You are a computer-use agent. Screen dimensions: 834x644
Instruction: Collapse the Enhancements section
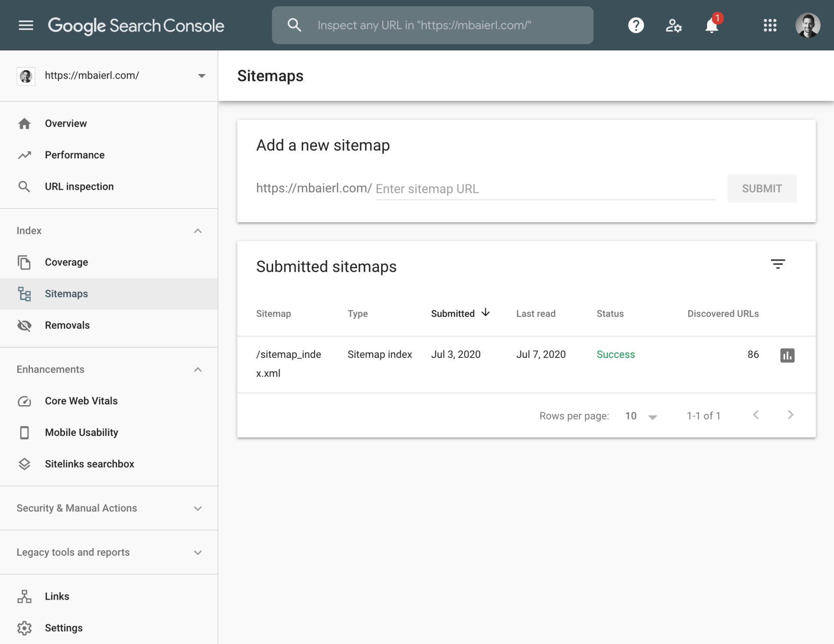tap(198, 370)
